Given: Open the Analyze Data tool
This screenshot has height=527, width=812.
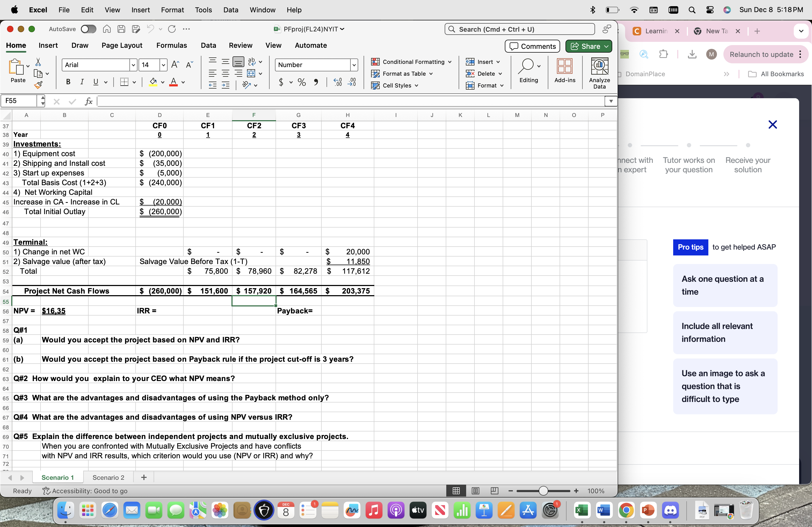Looking at the screenshot, I should pyautogui.click(x=599, y=72).
